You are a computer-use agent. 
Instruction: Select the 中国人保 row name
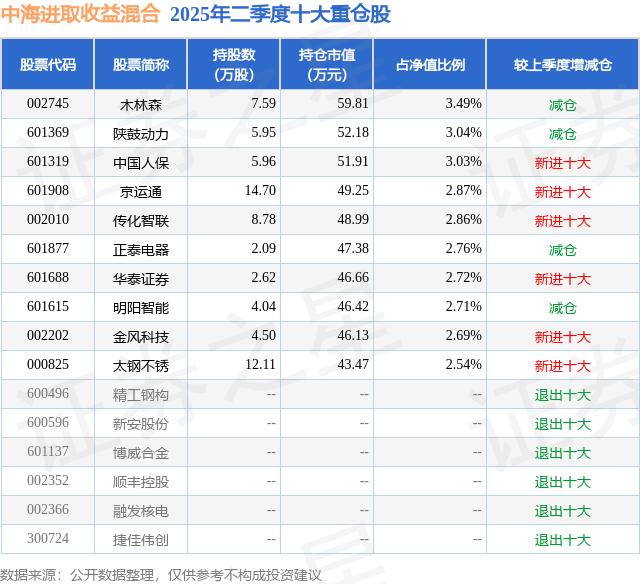pyautogui.click(x=141, y=163)
